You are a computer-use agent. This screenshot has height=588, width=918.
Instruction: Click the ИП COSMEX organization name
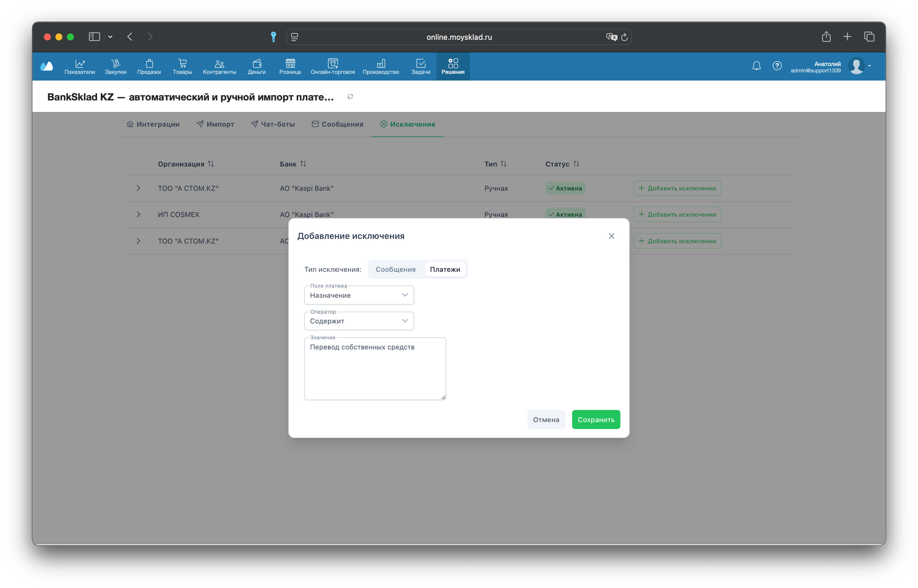click(178, 214)
